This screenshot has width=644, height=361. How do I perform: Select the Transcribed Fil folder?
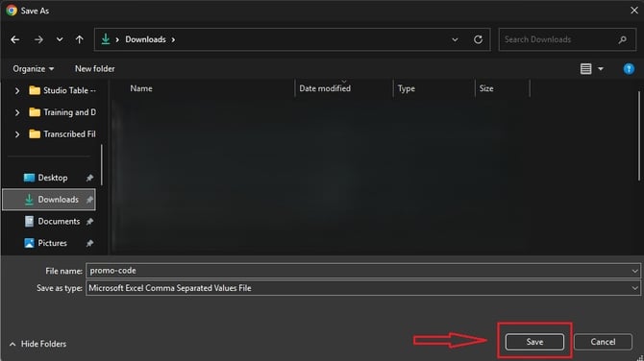[x=62, y=133]
